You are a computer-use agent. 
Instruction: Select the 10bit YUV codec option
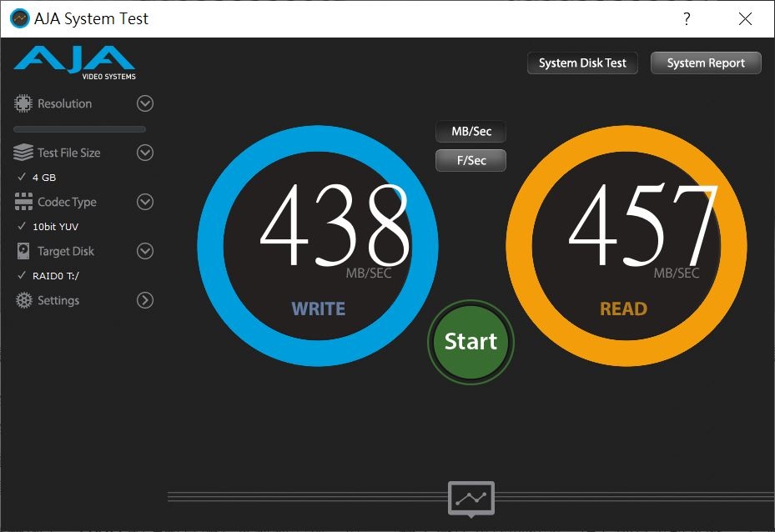(55, 227)
